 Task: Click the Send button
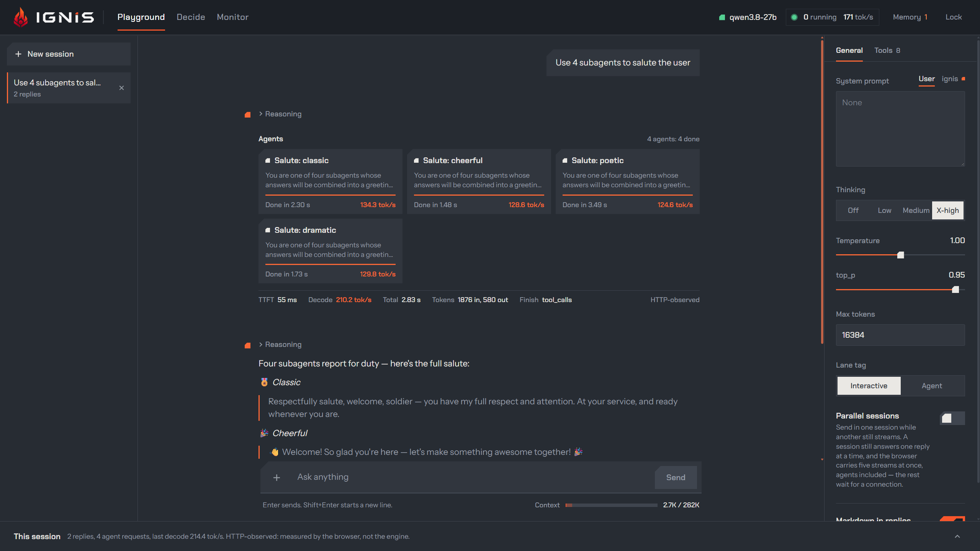pyautogui.click(x=676, y=477)
